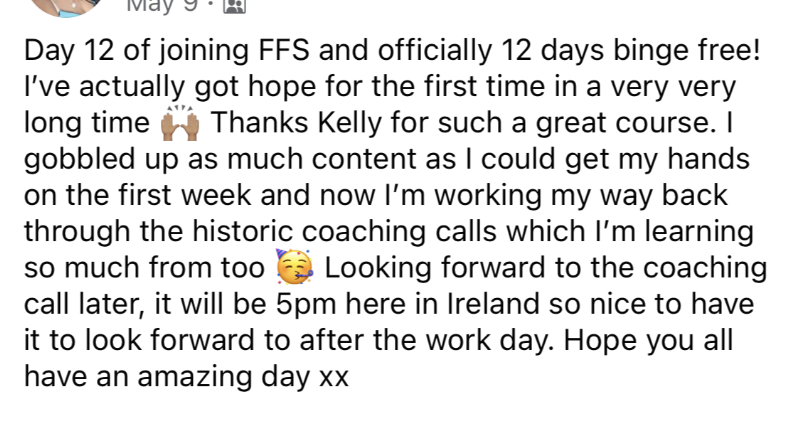Click the word 'Looking' after party emoji
Viewport: 804px width, 426px height.
pyautogui.click(x=378, y=270)
